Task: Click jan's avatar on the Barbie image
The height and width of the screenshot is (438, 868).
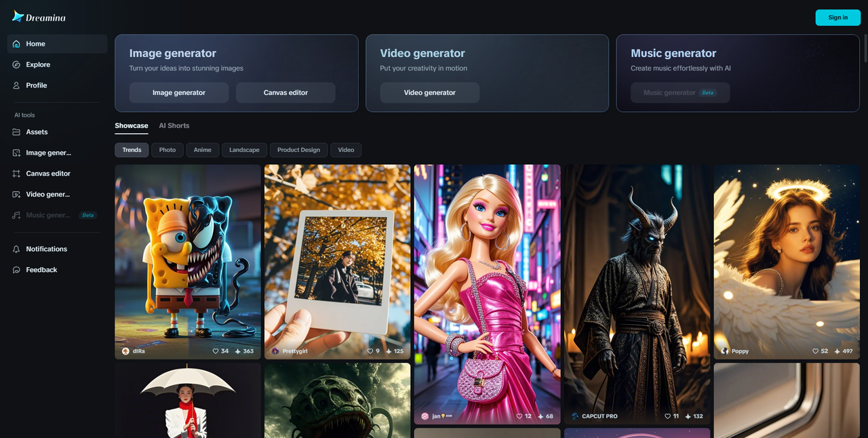Action: tap(425, 416)
